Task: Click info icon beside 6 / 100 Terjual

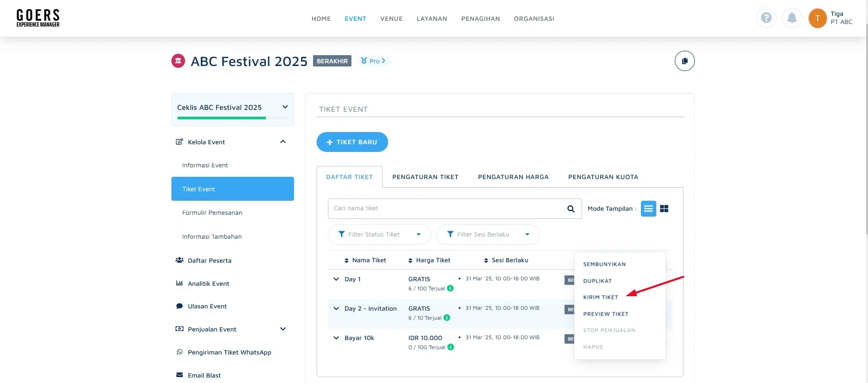Action: tap(450, 288)
